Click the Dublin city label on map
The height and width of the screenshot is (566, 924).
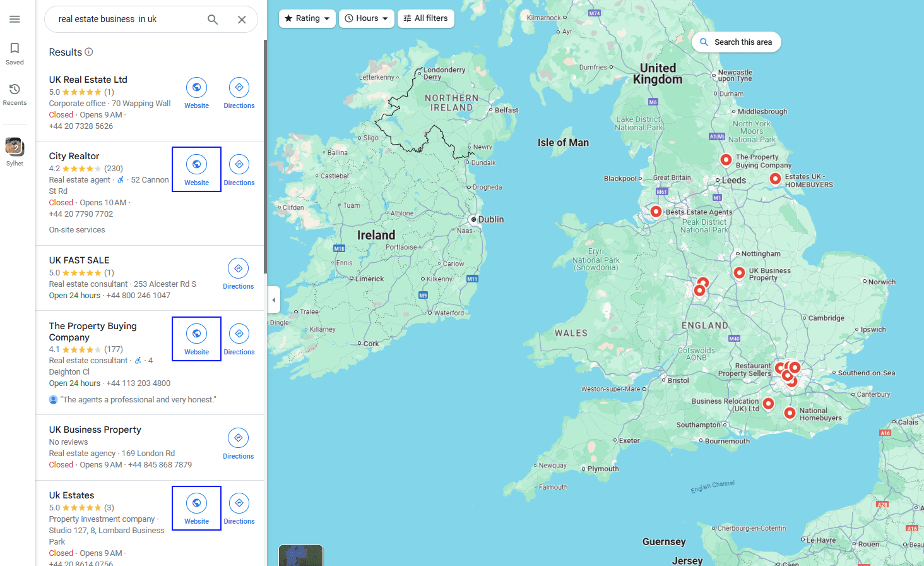click(x=491, y=219)
